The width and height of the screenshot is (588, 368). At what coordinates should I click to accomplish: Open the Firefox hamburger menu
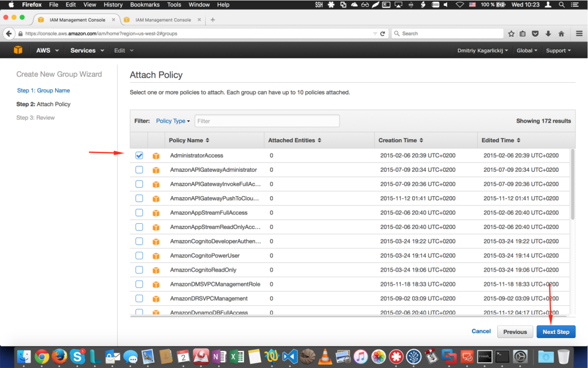click(579, 33)
